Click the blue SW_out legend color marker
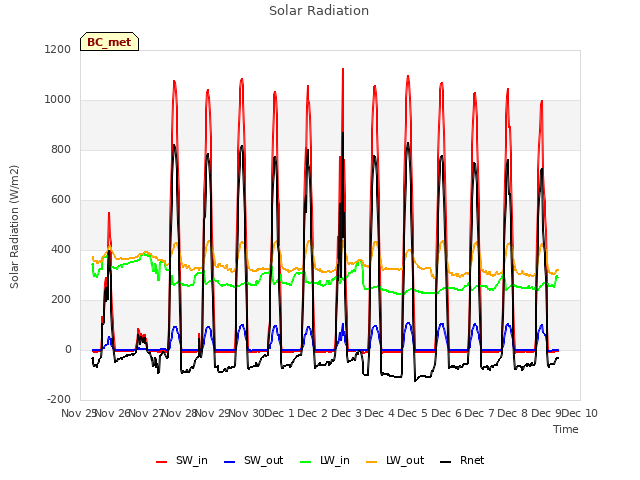This screenshot has height=480, width=640. tap(230, 462)
